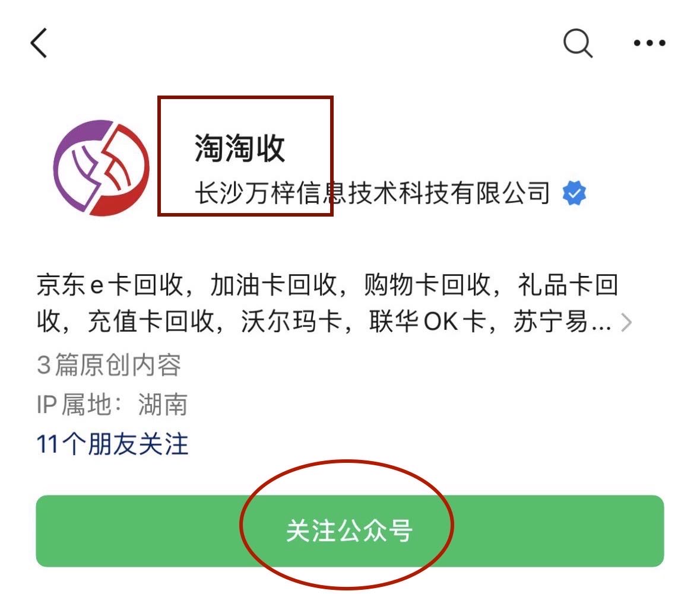Screen dimensions: 700x594
Task: Go back using the left arrow
Action: pyautogui.click(x=39, y=43)
